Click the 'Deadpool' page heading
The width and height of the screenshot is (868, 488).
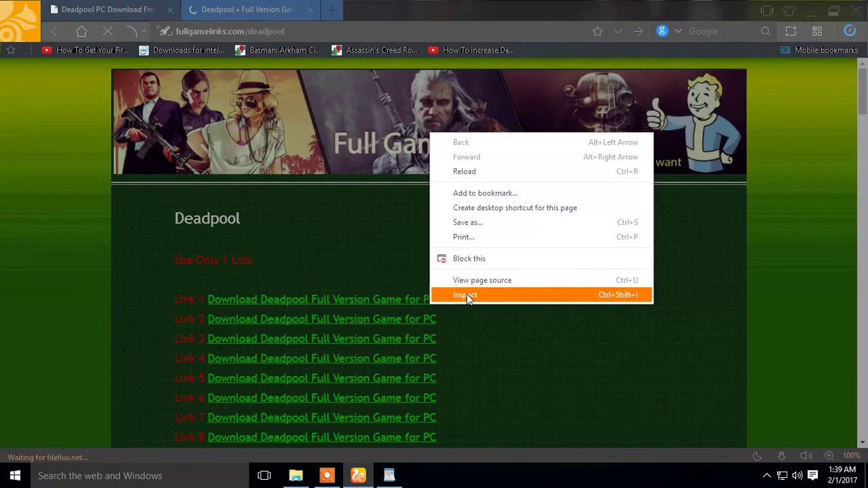pyautogui.click(x=208, y=218)
